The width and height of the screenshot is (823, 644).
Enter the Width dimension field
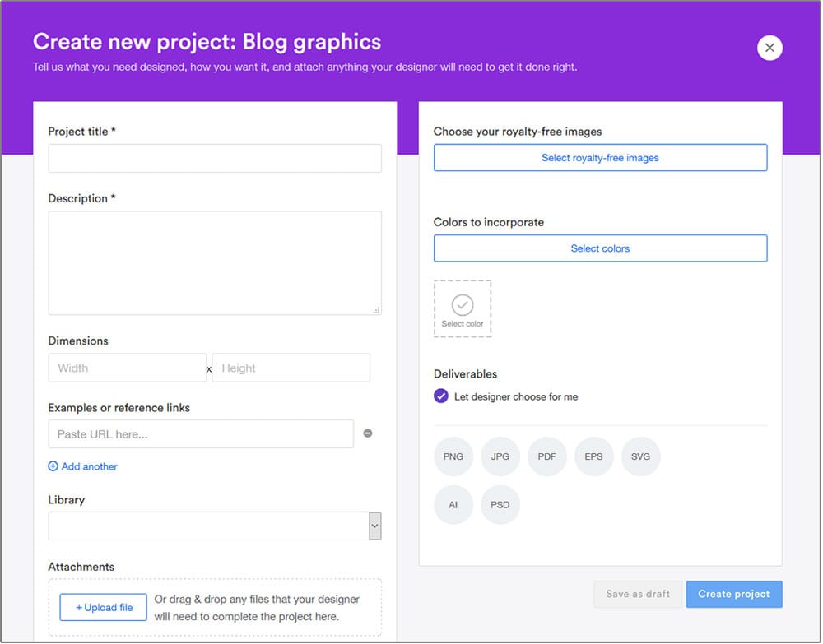tap(127, 368)
